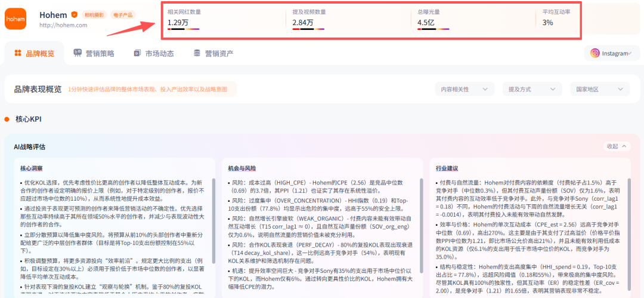Image resolution: width=644 pixels, height=298 pixels.
Task: Switch to the 营销策略 tab
Action: point(94,53)
